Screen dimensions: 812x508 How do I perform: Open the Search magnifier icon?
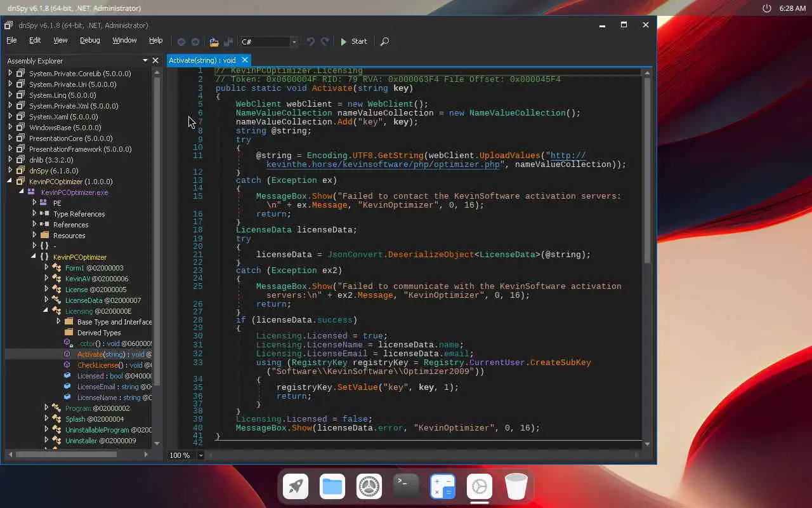[x=384, y=42]
